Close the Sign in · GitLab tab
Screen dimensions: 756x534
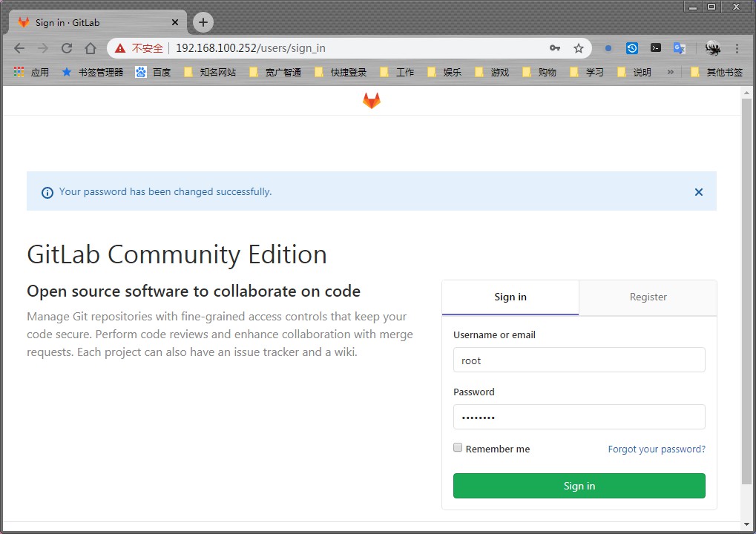(175, 22)
